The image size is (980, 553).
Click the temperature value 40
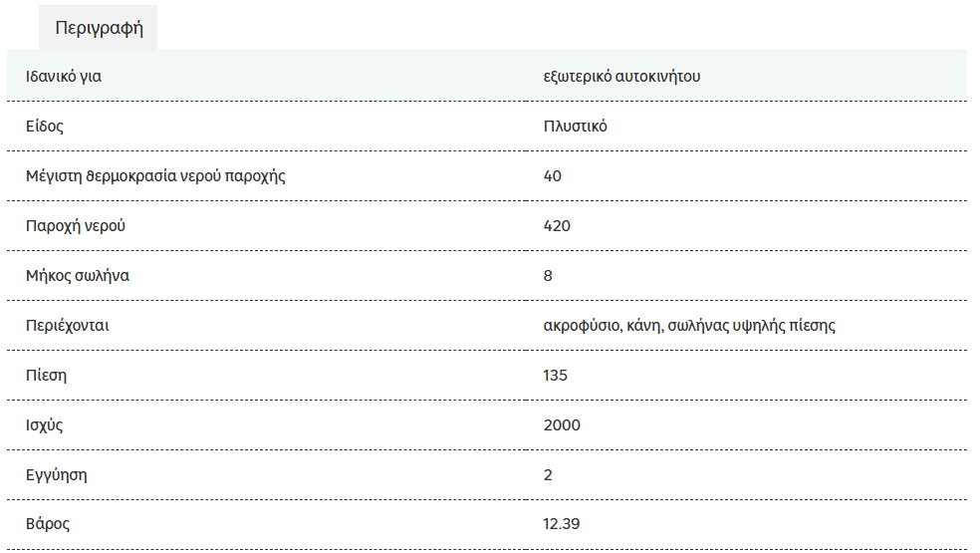(552, 175)
